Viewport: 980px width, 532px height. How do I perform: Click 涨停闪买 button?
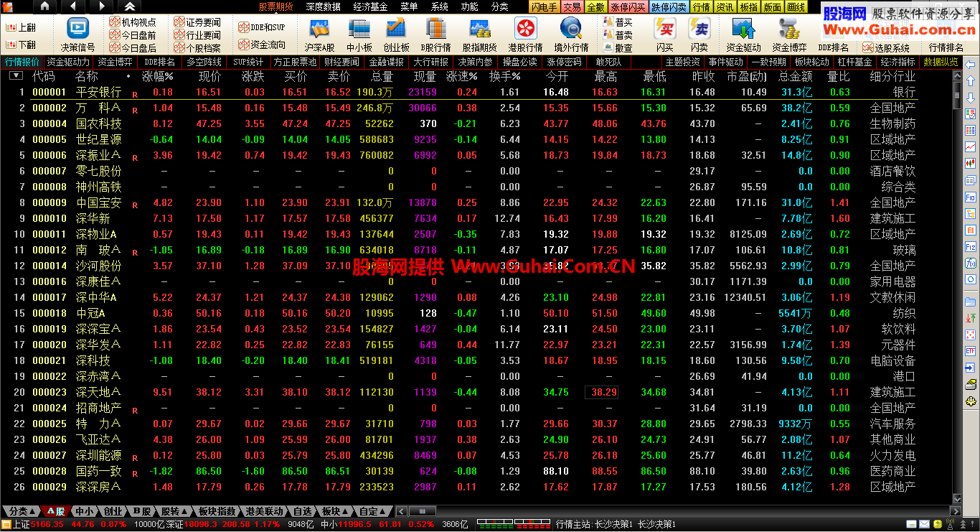coord(628,7)
